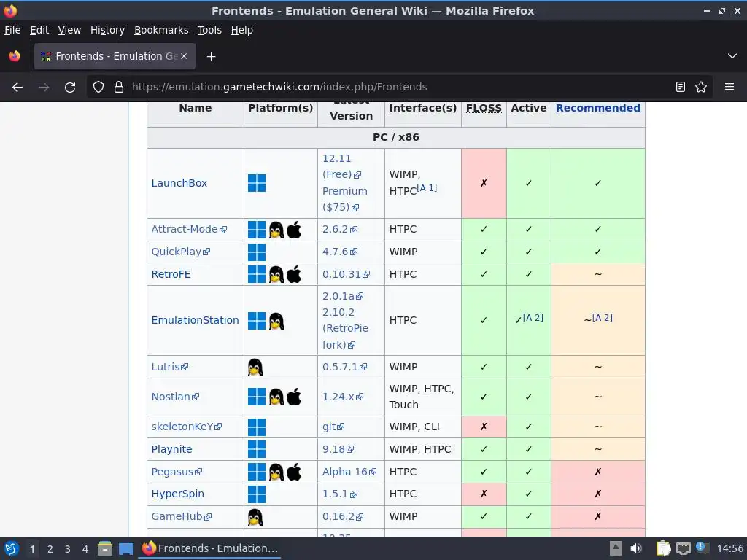Screen dimensions: 747x560
Task: Follow the [A 1] footnote in LaunchBox row
Action: (x=427, y=187)
